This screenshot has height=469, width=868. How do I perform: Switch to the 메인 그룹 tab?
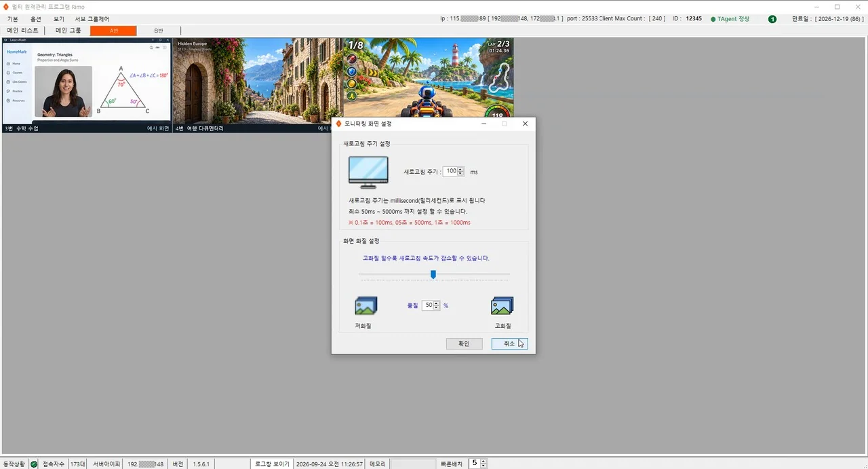tap(68, 31)
